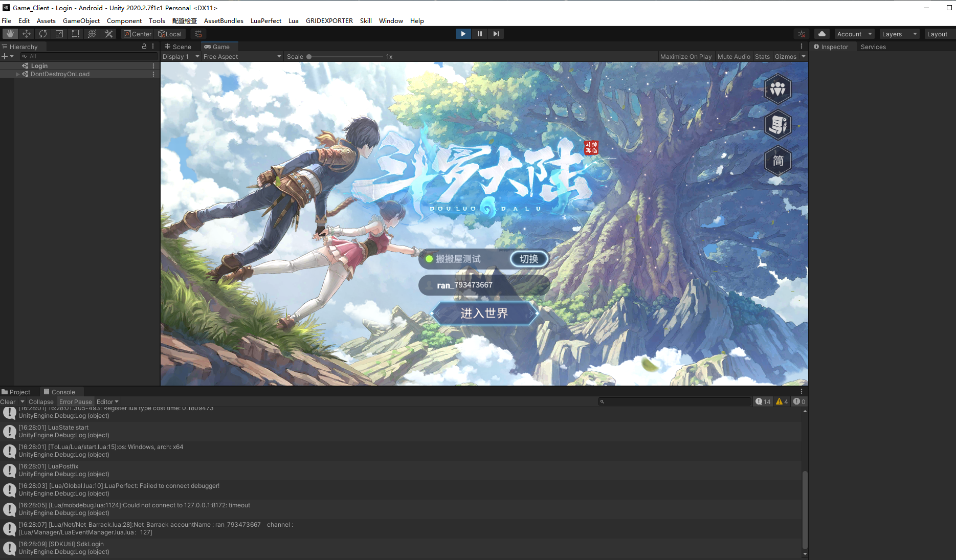The width and height of the screenshot is (956, 560).
Task: Toggle Mute Audio in Game view
Action: tap(733, 57)
